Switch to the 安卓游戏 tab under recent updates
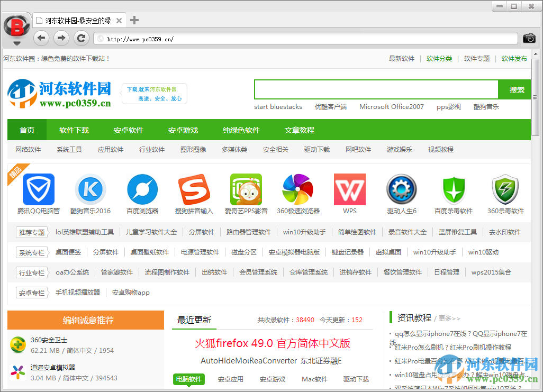Image resolution: width=543 pixels, height=392 pixels. 274,379
